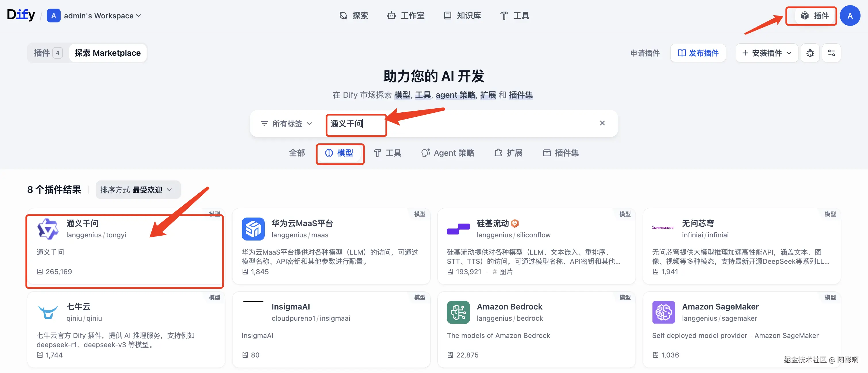Open the 所有标签 tag filter
This screenshot has height=373, width=868.
coord(286,124)
